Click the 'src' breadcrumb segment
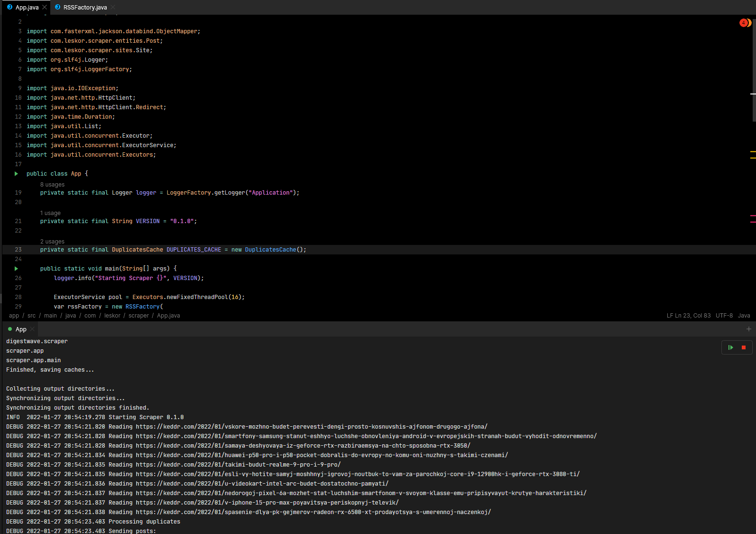This screenshot has height=534, width=756. (x=31, y=316)
